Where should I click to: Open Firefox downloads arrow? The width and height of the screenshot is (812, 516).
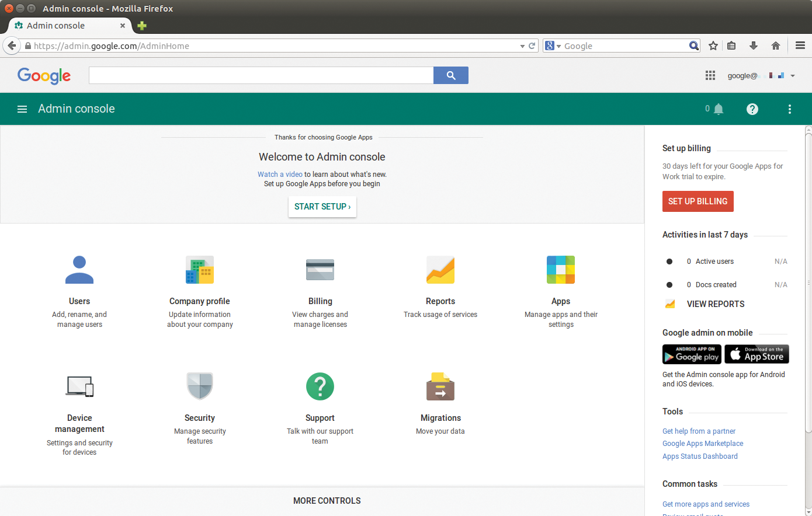pyautogui.click(x=754, y=46)
